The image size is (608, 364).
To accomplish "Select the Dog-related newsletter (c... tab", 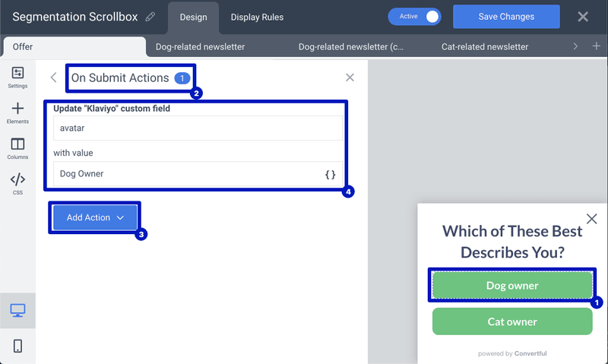I will pos(351,47).
